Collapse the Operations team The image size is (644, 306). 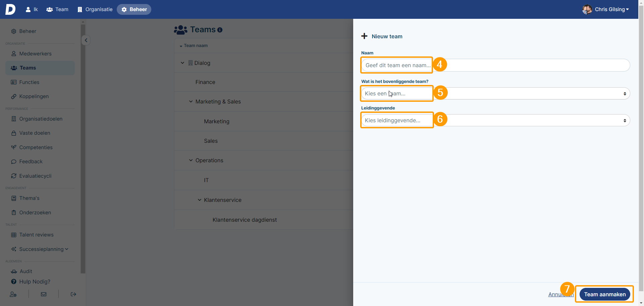point(191,160)
